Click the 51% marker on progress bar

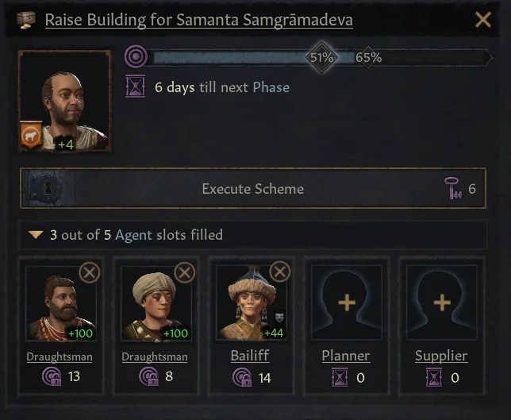pyautogui.click(x=321, y=57)
